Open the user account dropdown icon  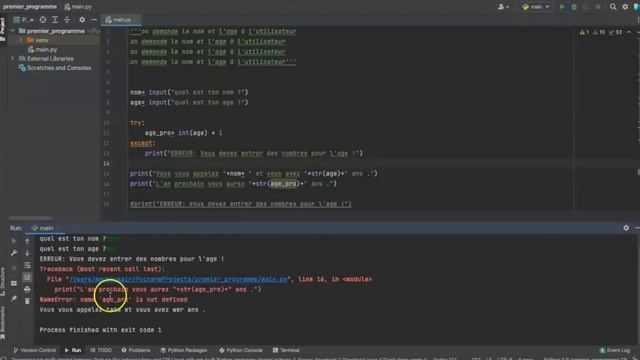coord(503,7)
